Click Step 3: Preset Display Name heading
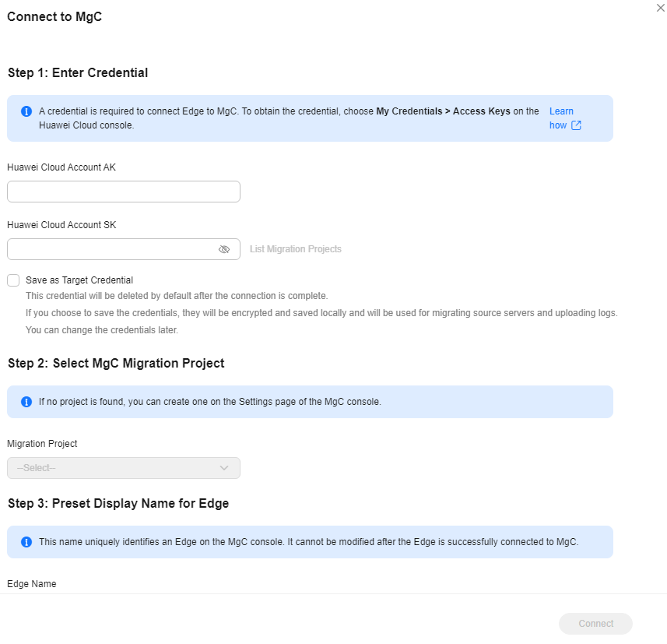This screenshot has width=667, height=644. [x=118, y=504]
